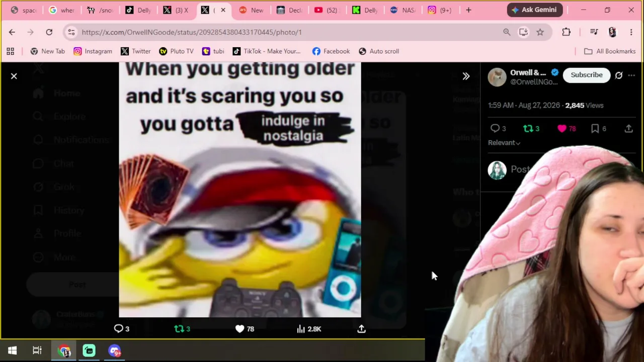
Task: Open the New Tab bookmark
Action: (x=47, y=51)
